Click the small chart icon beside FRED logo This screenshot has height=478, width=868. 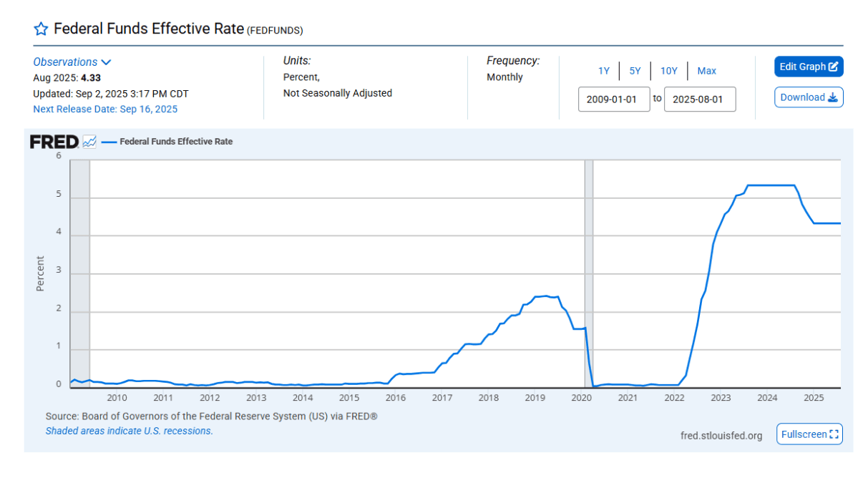coord(89,142)
